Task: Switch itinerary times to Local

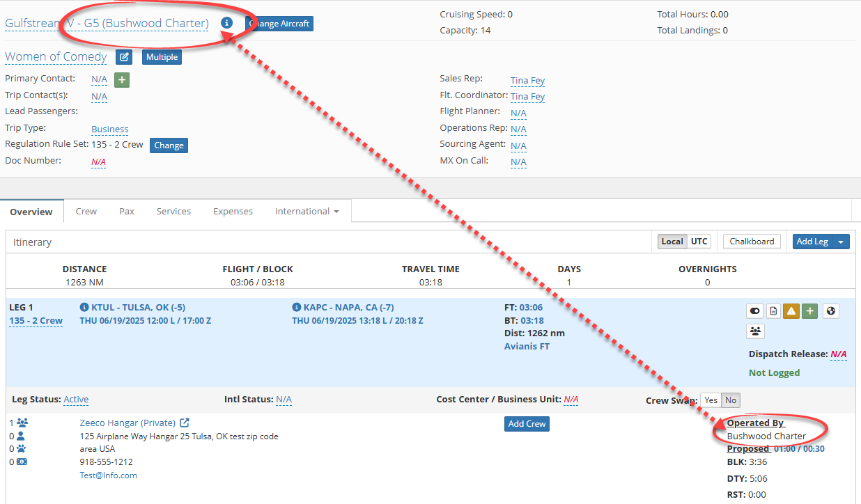Action: point(672,242)
